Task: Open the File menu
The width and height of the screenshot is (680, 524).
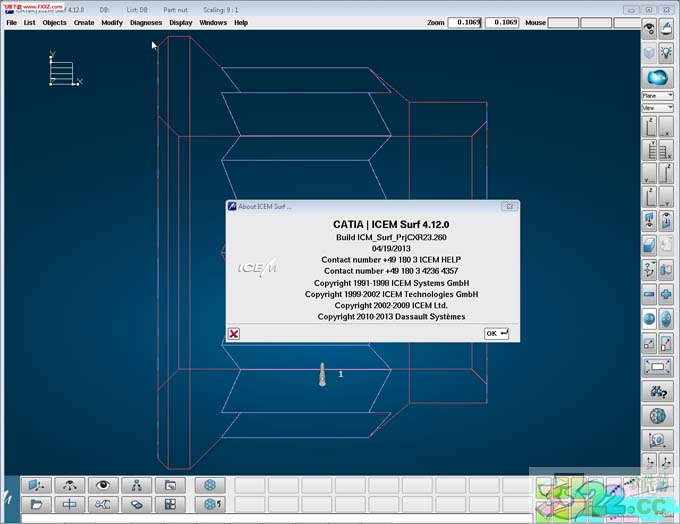Action: click(12, 22)
